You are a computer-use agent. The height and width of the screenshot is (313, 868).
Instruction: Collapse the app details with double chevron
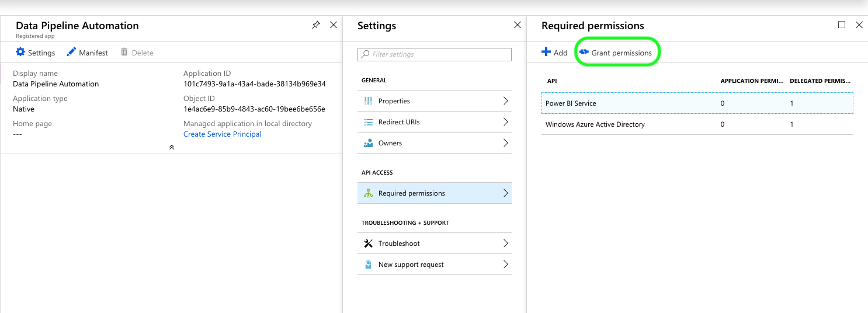(172, 147)
